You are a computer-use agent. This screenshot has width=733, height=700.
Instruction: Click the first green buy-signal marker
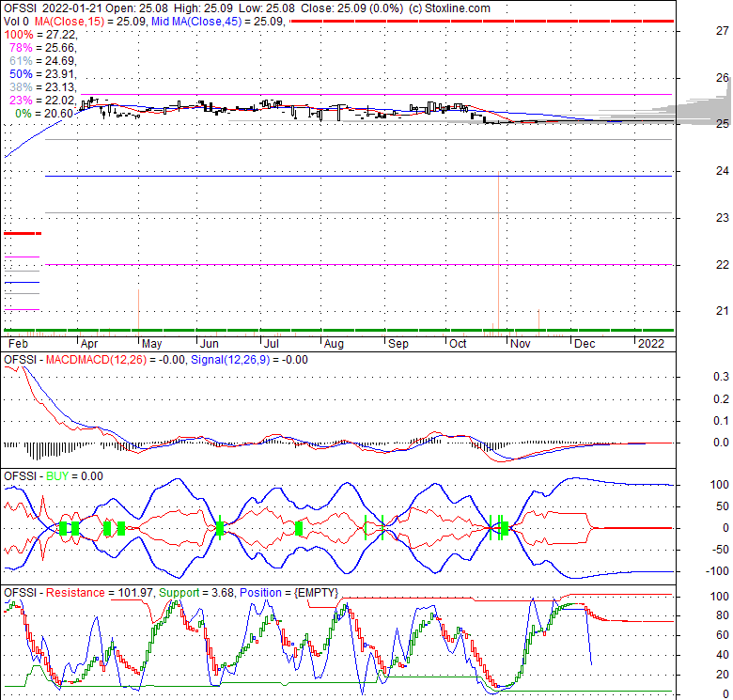(64, 528)
